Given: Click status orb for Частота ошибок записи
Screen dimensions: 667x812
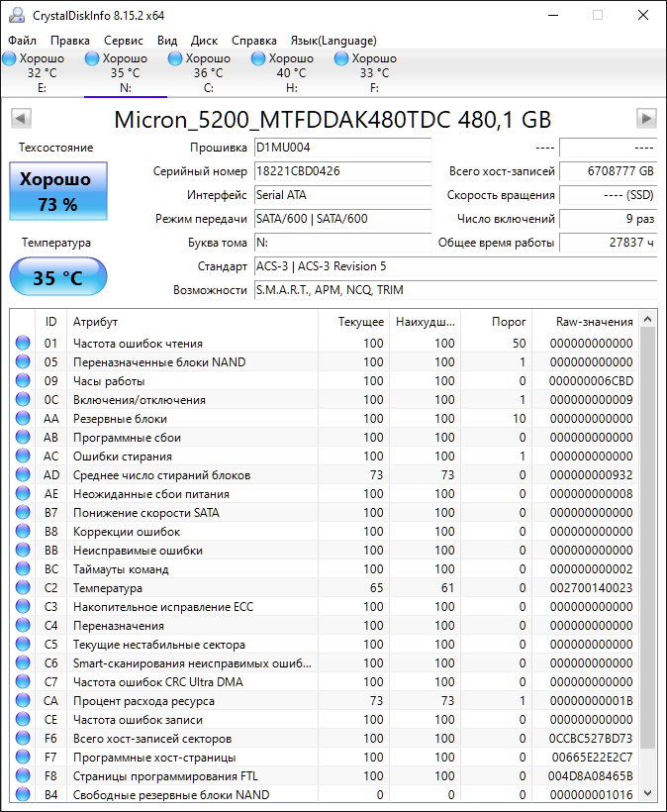Looking at the screenshot, I should pyautogui.click(x=23, y=719).
